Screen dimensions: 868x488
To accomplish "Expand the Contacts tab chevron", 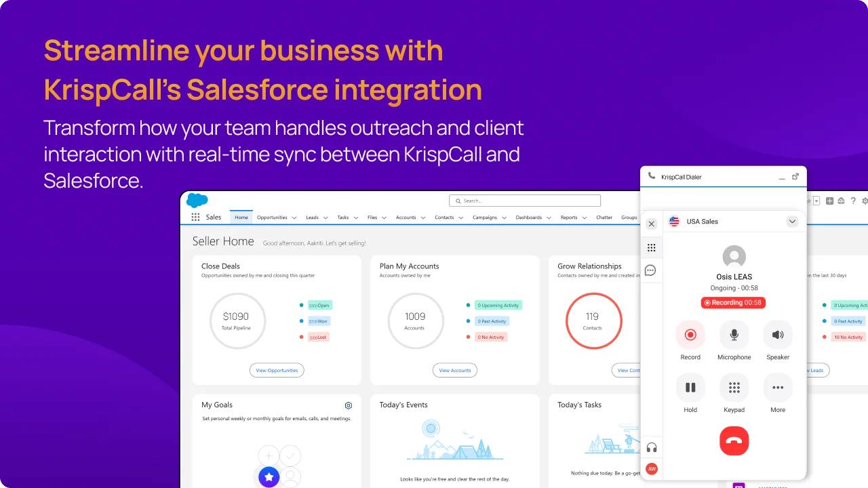I will (461, 218).
